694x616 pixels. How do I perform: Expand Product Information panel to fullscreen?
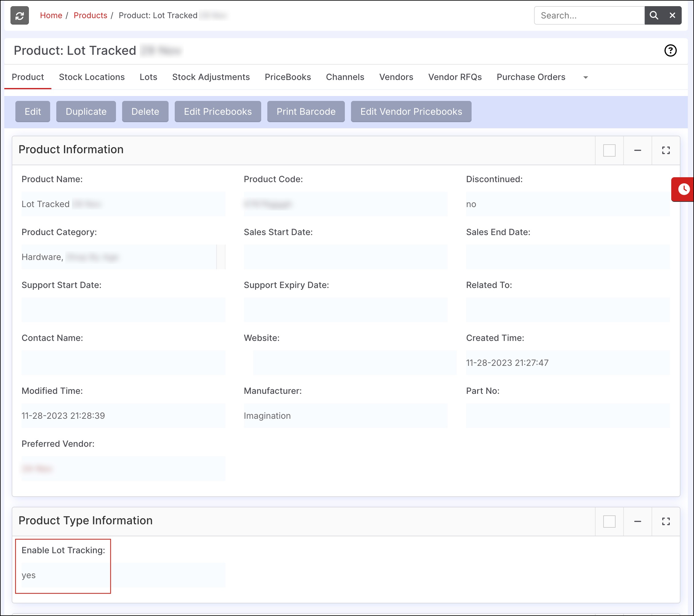click(666, 150)
